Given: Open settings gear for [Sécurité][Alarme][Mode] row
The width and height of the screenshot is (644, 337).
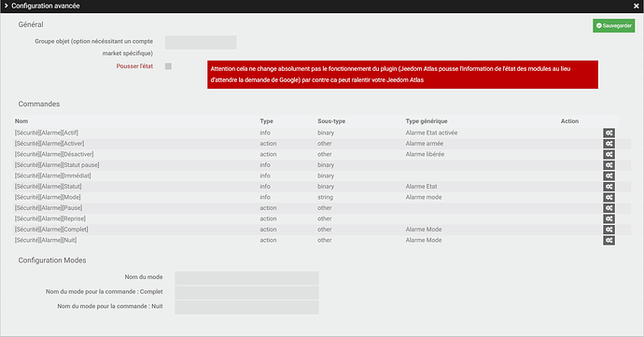Looking at the screenshot, I should pyautogui.click(x=609, y=197).
